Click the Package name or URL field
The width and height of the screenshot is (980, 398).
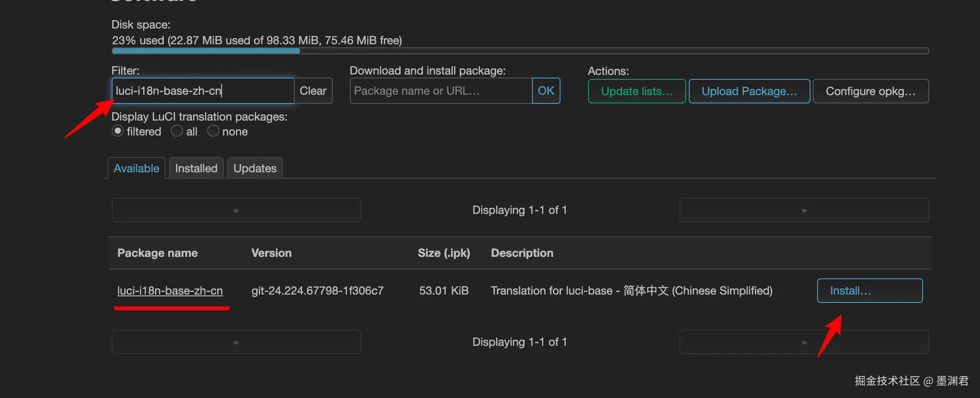[441, 91]
